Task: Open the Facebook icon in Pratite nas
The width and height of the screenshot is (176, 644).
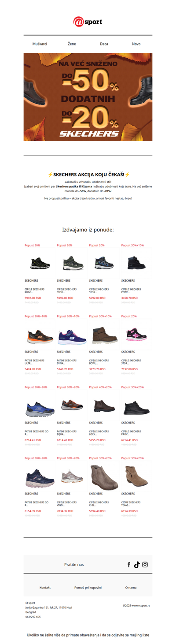Action: (129, 565)
